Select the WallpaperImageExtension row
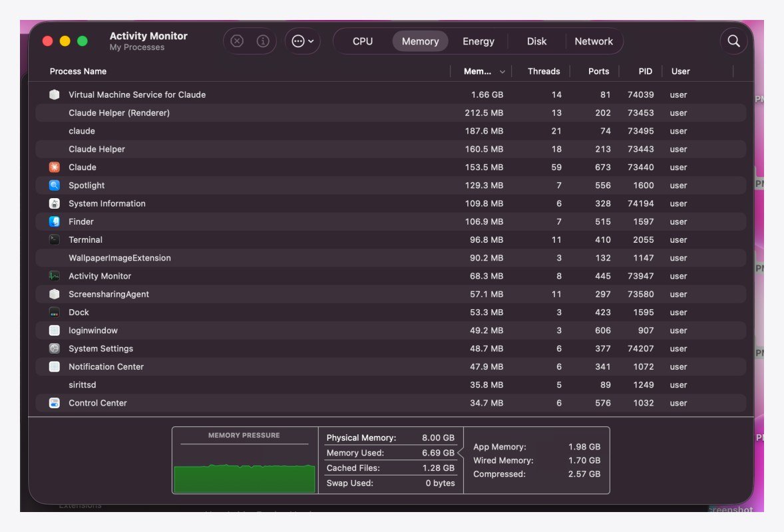Screen dimensions: 784x532 click(x=391, y=258)
